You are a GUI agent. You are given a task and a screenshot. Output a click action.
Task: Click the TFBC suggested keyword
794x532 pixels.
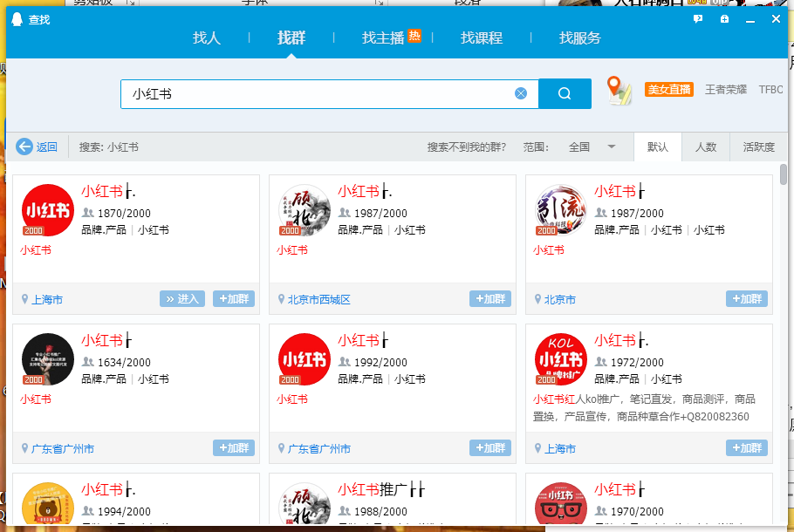click(x=770, y=90)
